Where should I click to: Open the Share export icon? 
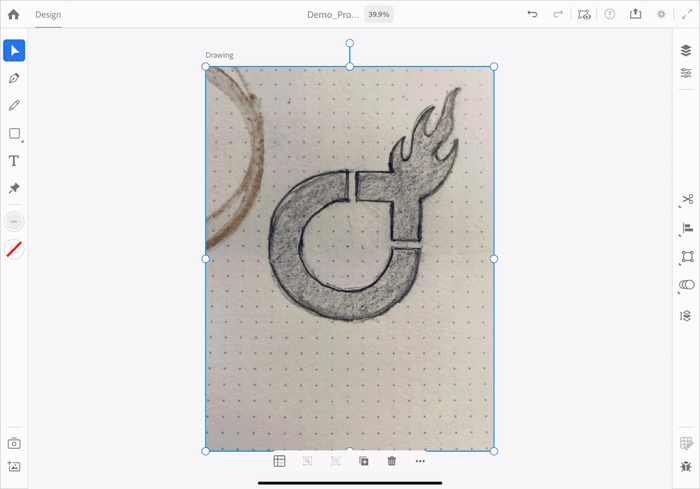pyautogui.click(x=635, y=14)
